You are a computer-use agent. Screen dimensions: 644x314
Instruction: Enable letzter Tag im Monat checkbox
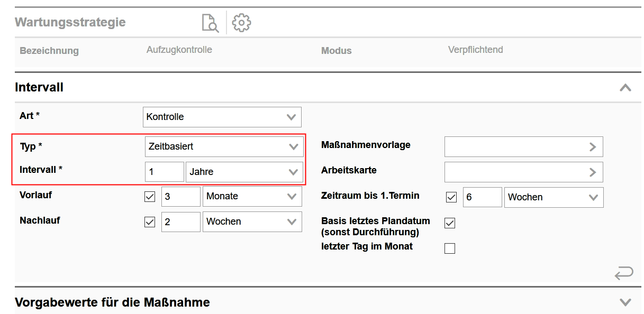click(450, 248)
